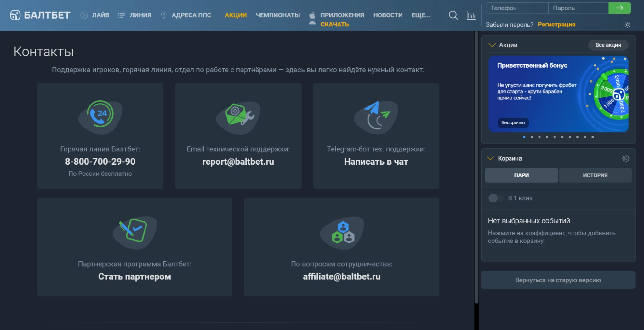The height and width of the screenshot is (330, 644).
Task: Click the sun theme switch icon
Action: coord(627,25)
